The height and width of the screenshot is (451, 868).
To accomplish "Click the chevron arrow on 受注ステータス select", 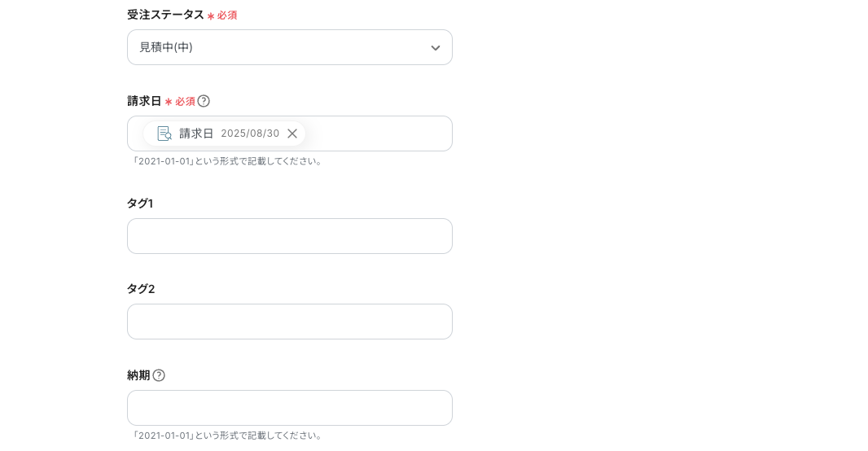I will [x=436, y=48].
